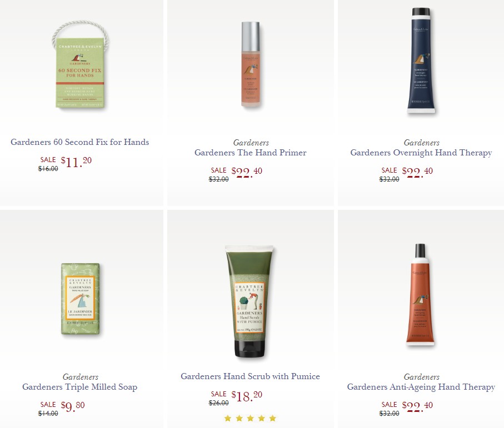The image size is (504, 428).
Task: Click Gardeners Overnight Hand Therapy title
Action: point(421,153)
